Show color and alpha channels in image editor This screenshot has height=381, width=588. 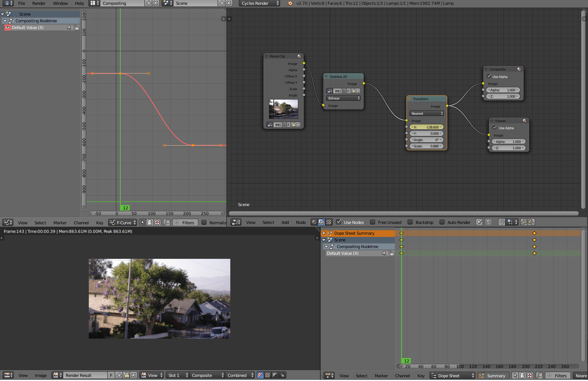(260, 375)
